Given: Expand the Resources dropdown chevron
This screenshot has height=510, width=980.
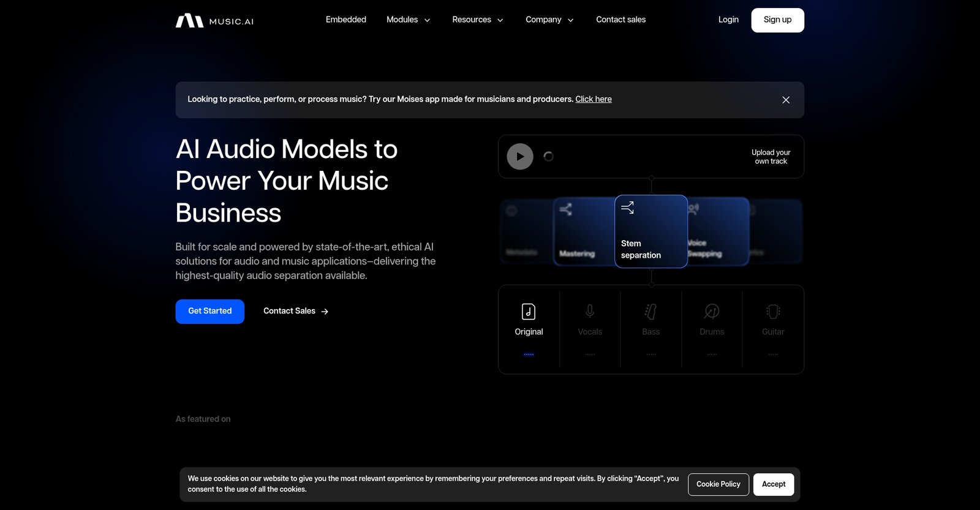Looking at the screenshot, I should pyautogui.click(x=500, y=20).
